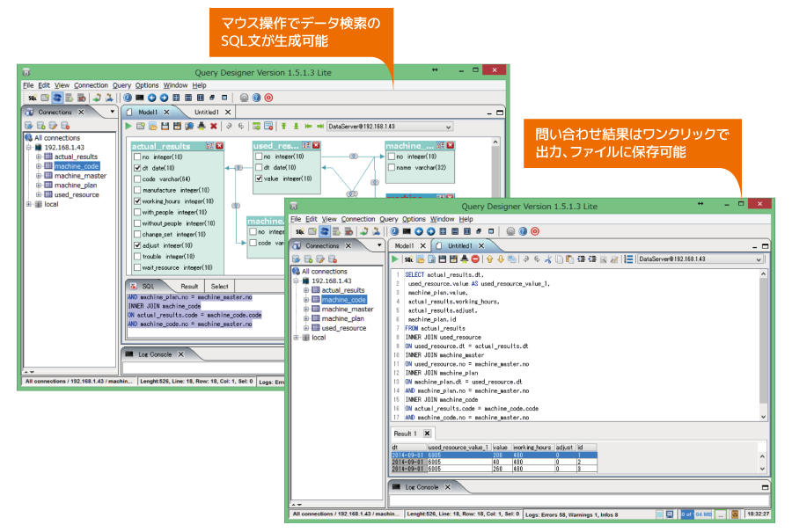
Task: Click the red X delete icon in back window's Model1 toolbar
Action: 214,126
